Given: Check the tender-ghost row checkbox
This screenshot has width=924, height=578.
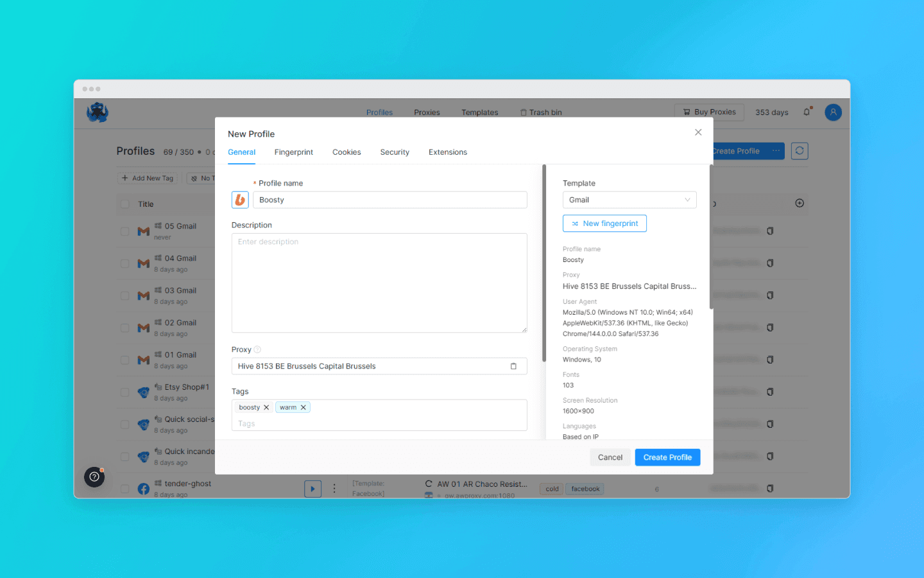Looking at the screenshot, I should click(125, 489).
